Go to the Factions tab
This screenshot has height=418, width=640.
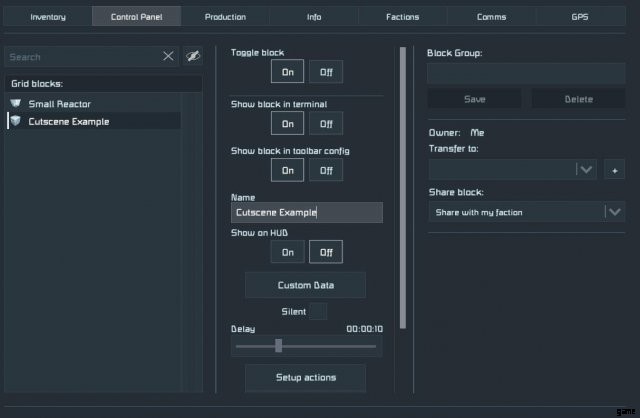pyautogui.click(x=402, y=17)
